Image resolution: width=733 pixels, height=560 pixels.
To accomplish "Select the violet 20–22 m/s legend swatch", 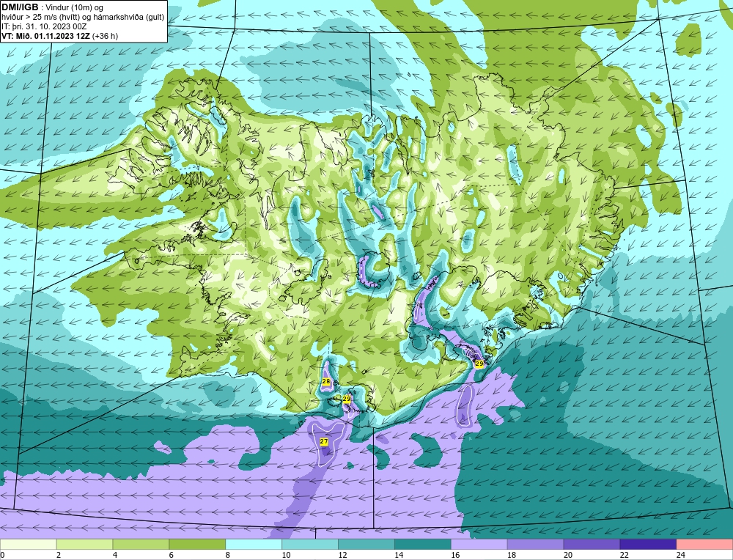I will [x=592, y=544].
